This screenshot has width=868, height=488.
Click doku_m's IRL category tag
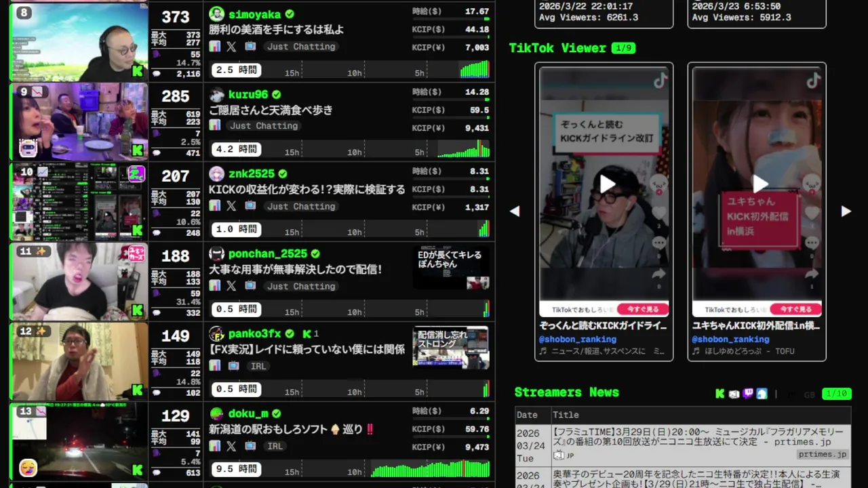[275, 446]
